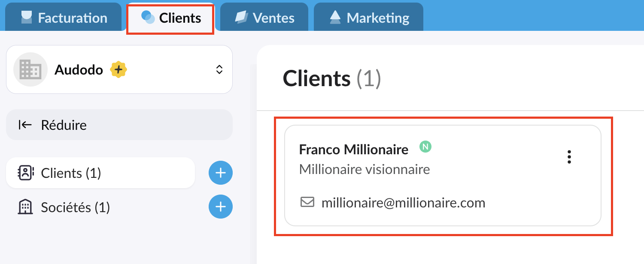This screenshot has height=264, width=644.
Task: Click the Marketing triangle icon
Action: pos(335,17)
